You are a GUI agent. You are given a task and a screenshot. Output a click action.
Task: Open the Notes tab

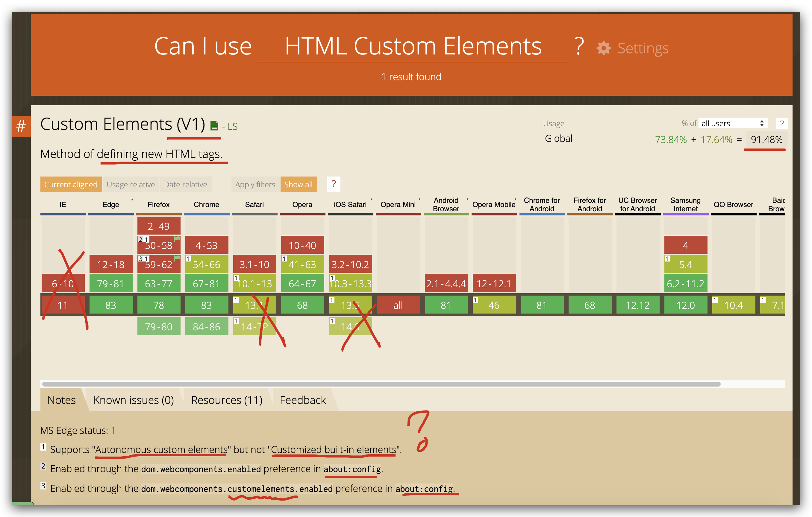[61, 400]
